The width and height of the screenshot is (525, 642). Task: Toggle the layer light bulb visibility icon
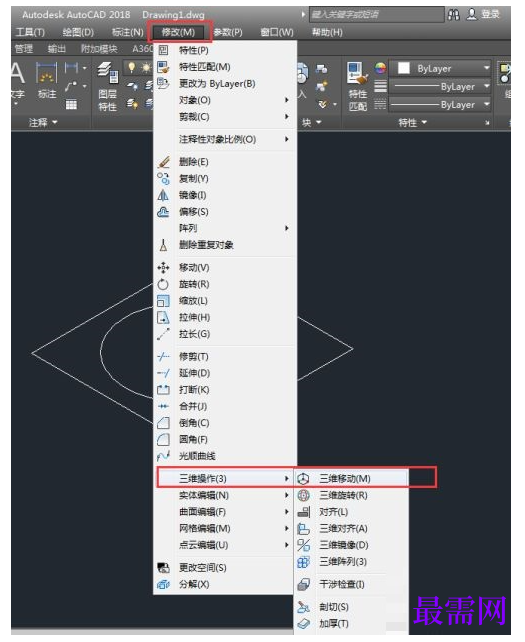[131, 67]
